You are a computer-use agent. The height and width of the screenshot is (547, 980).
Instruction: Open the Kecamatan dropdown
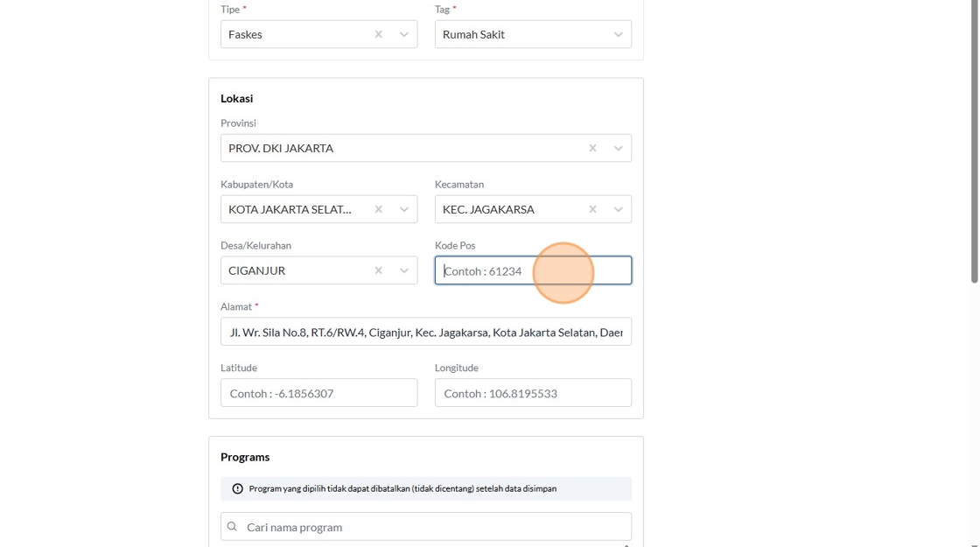(x=618, y=209)
